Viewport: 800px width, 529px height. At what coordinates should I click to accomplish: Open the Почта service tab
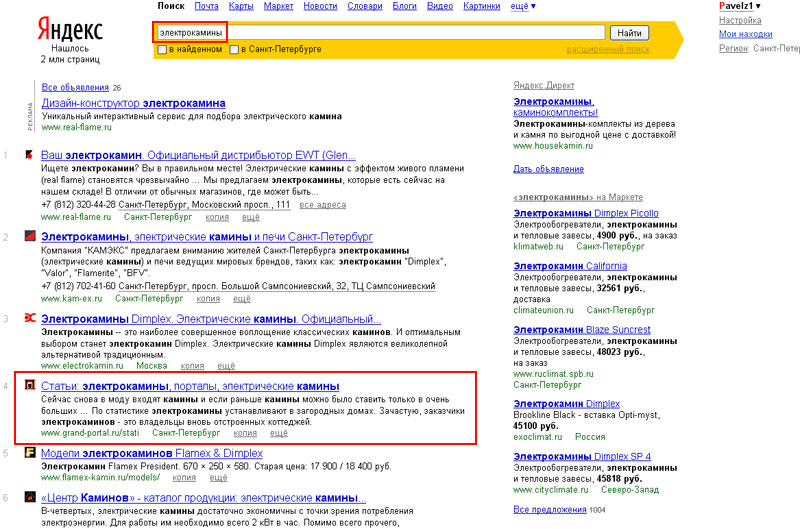pos(207,6)
